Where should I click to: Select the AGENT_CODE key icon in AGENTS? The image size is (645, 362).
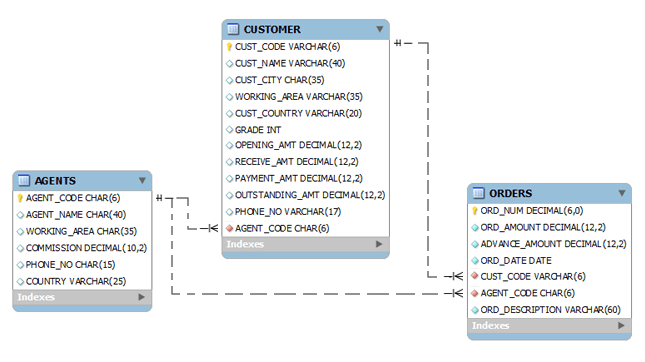pos(20,198)
